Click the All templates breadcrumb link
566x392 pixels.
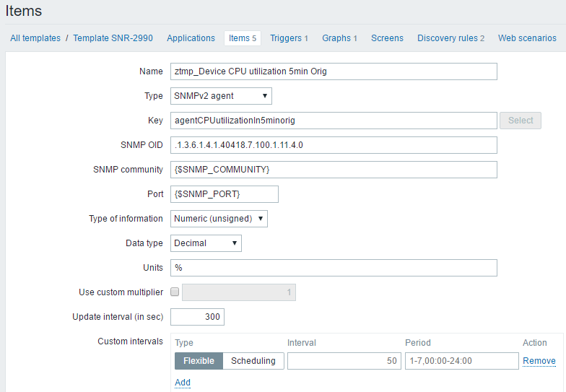(35, 38)
